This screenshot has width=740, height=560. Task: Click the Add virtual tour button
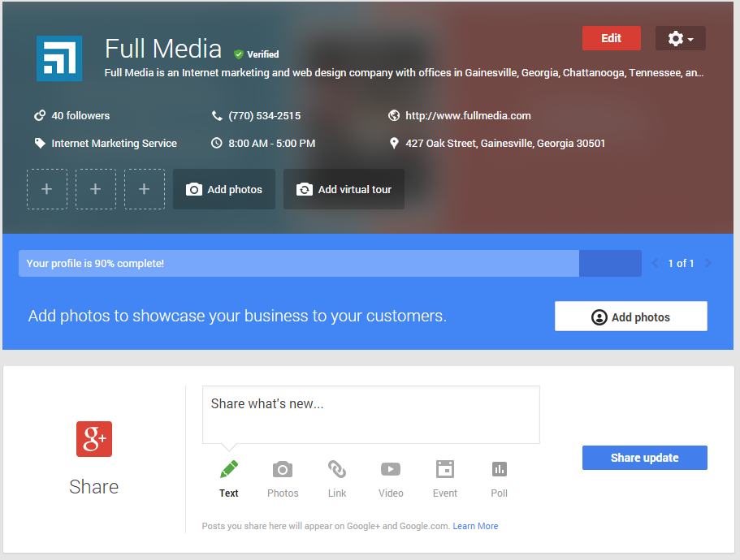(x=344, y=189)
